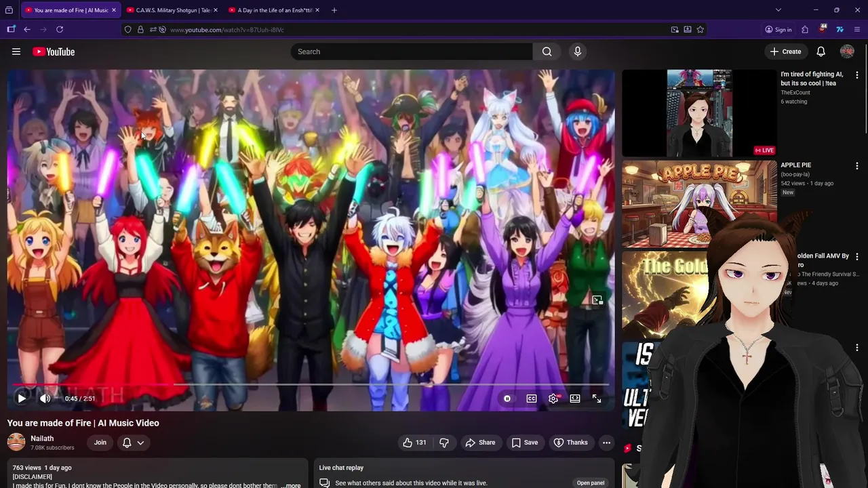Open options menu for I'm tired of fighting AI
The height and width of the screenshot is (488, 868).
857,75
